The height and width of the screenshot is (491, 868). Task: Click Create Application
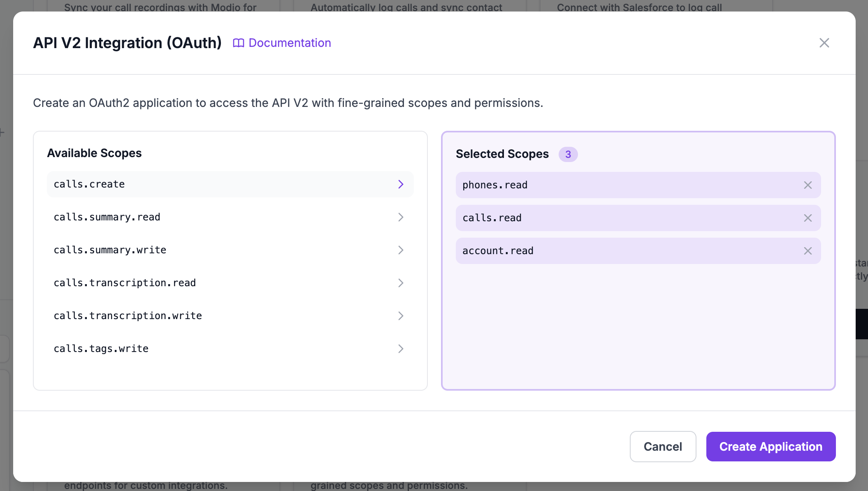[x=771, y=447]
